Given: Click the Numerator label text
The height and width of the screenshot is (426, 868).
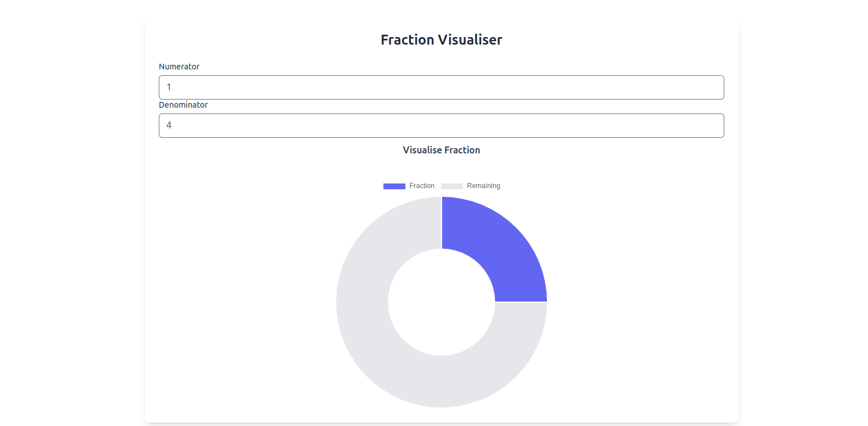Looking at the screenshot, I should (179, 67).
